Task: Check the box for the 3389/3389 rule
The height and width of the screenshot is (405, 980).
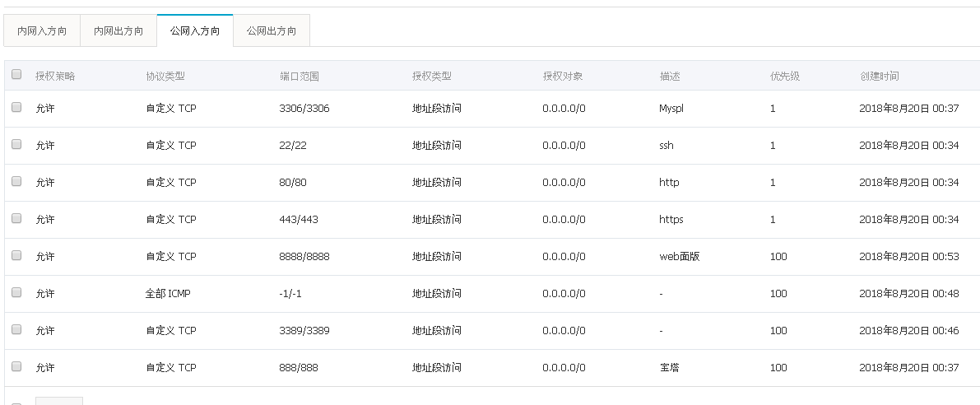Action: click(16, 329)
